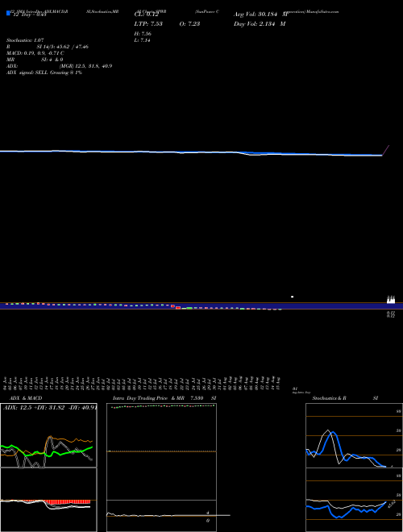This screenshot has width=403, height=532.
Task: Click the ADX (MGR) 12.5, 31.8, 40.9 line
Action: pyautogui.click(x=60, y=66)
